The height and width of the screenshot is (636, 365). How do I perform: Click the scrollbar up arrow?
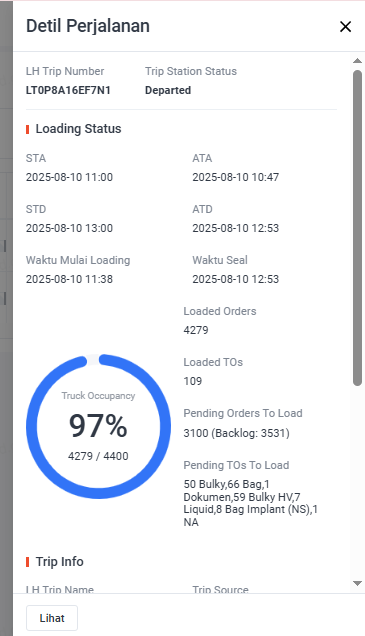pyautogui.click(x=357, y=61)
